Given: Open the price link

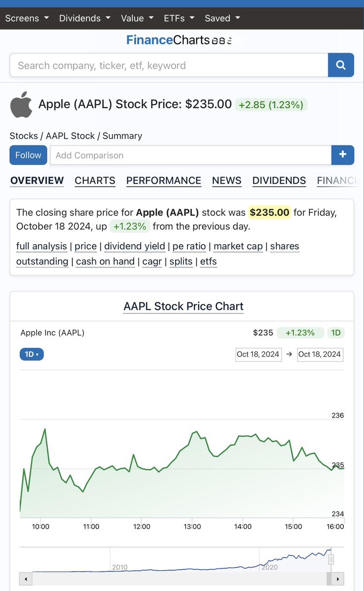Looking at the screenshot, I should [x=86, y=246].
